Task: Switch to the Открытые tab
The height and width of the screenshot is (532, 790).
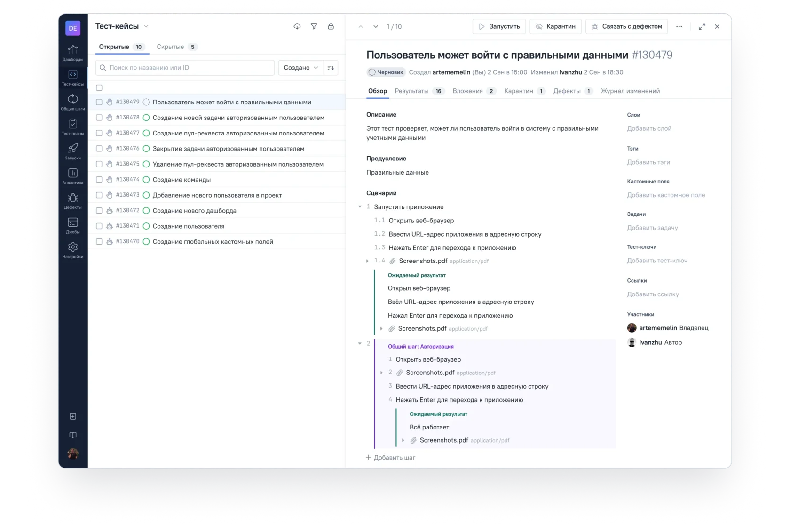Action: coord(122,47)
